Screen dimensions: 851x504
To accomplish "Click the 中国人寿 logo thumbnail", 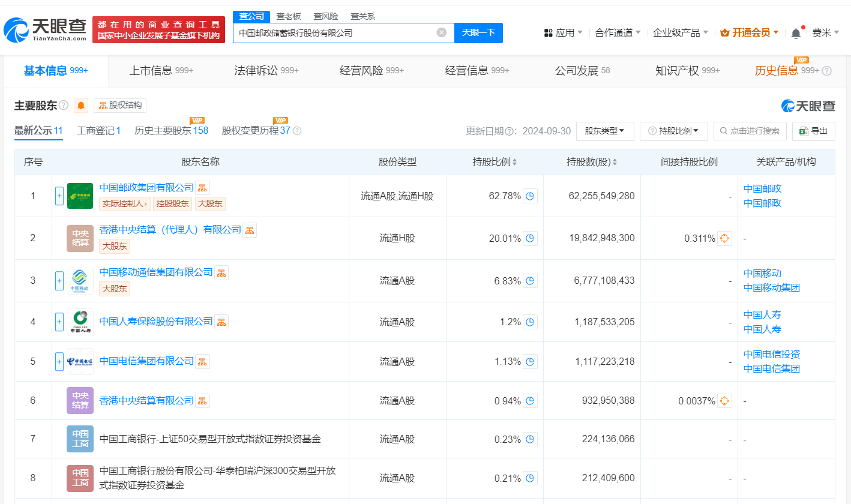I will (x=80, y=322).
